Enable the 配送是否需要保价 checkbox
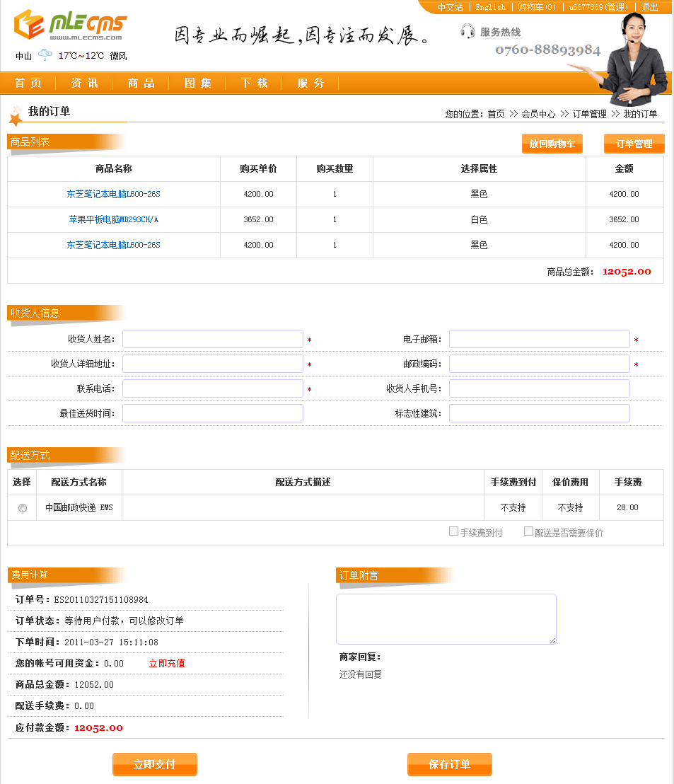Screen dimensions: 674x784 point(528,531)
